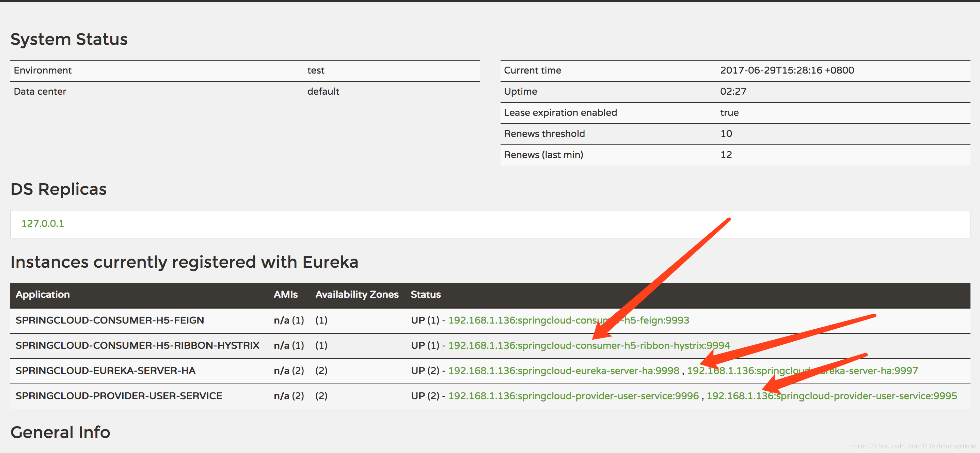Click the environment value test

click(x=316, y=71)
